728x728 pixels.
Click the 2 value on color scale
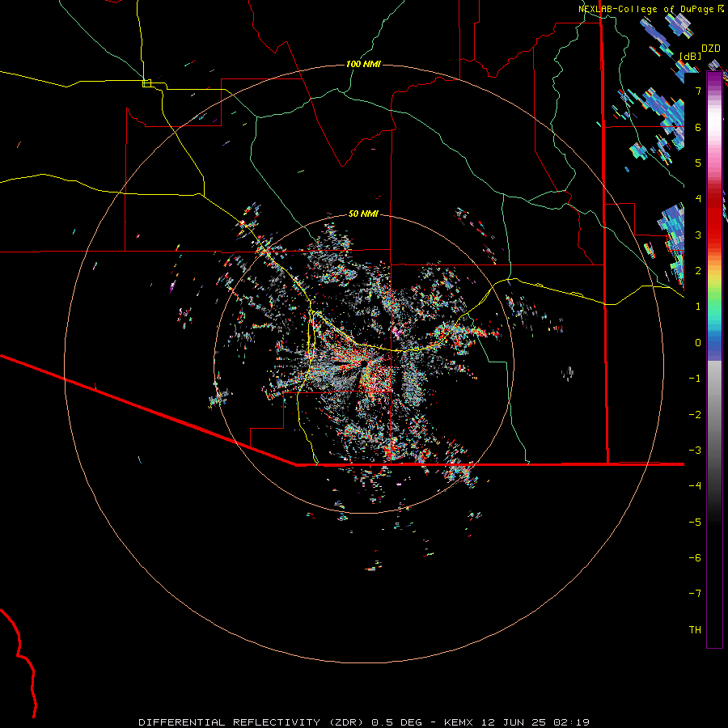(x=698, y=271)
